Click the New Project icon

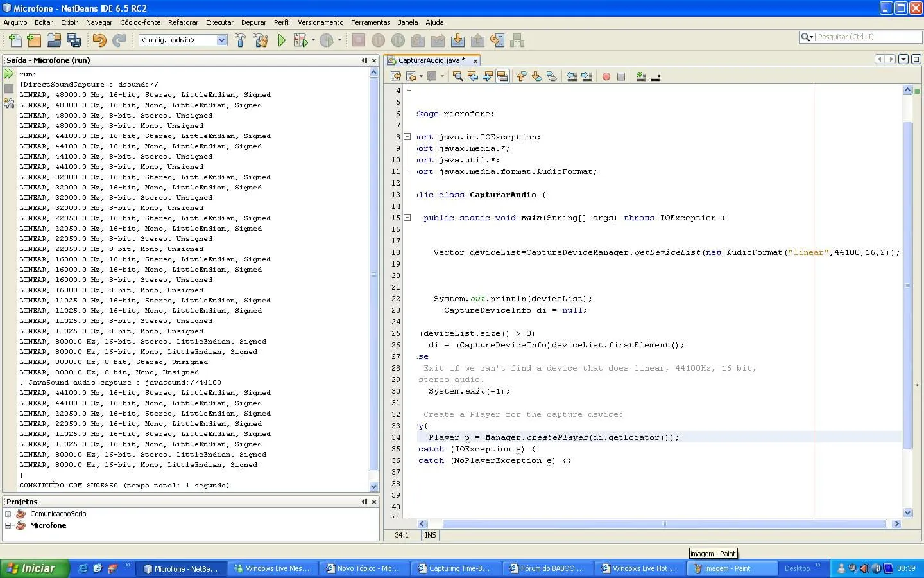[x=34, y=40]
